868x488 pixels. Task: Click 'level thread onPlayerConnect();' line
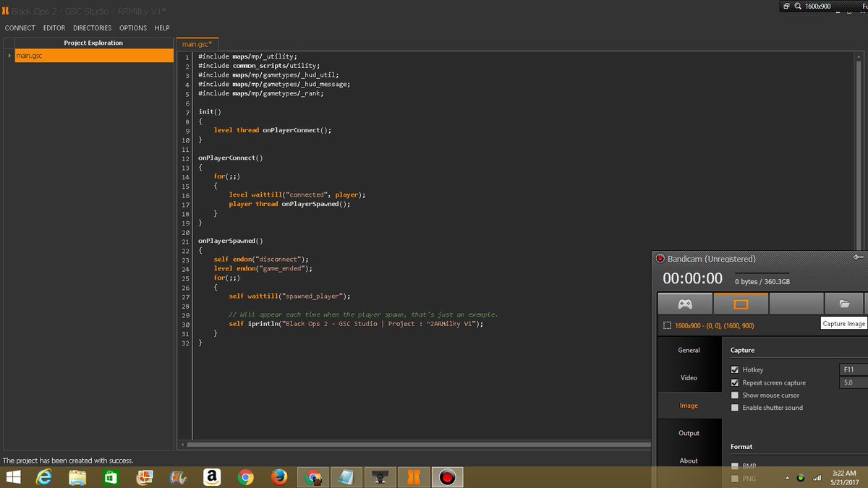coord(272,131)
